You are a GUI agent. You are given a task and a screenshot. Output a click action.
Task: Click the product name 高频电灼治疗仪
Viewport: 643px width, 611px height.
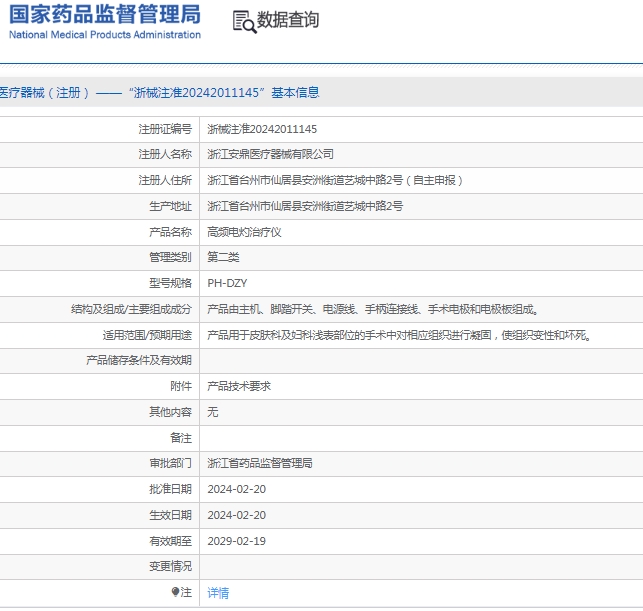pos(244,232)
